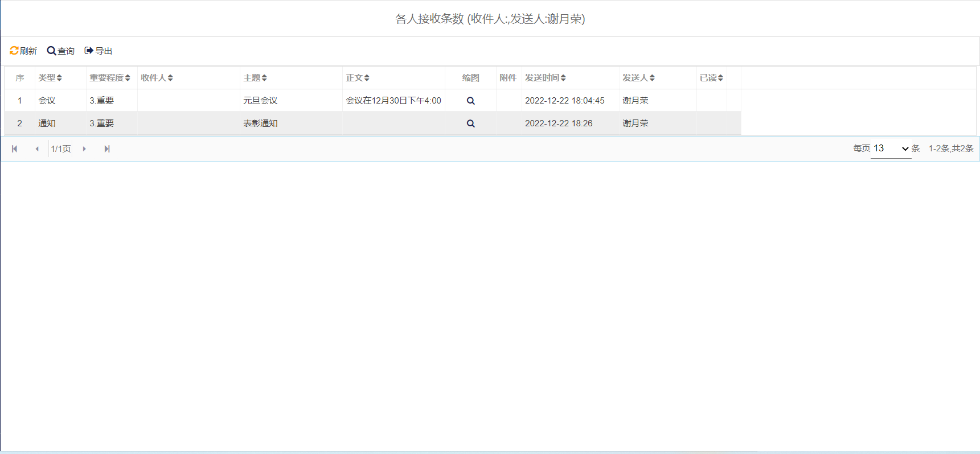Screen dimensions: 980x454
Task: Sort by 正文 column header
Action: point(358,78)
